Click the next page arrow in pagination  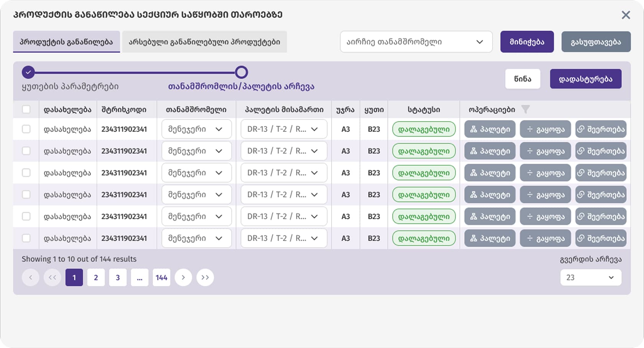click(183, 277)
